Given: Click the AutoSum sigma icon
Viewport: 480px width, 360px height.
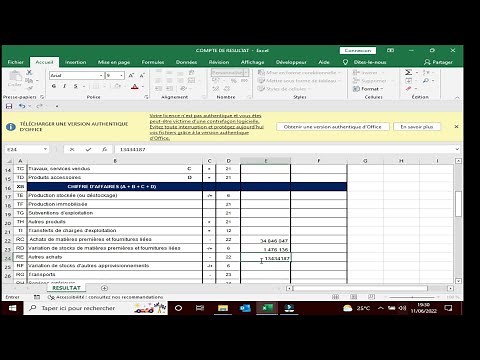Looking at the screenshot, I should pyautogui.click(x=408, y=72).
